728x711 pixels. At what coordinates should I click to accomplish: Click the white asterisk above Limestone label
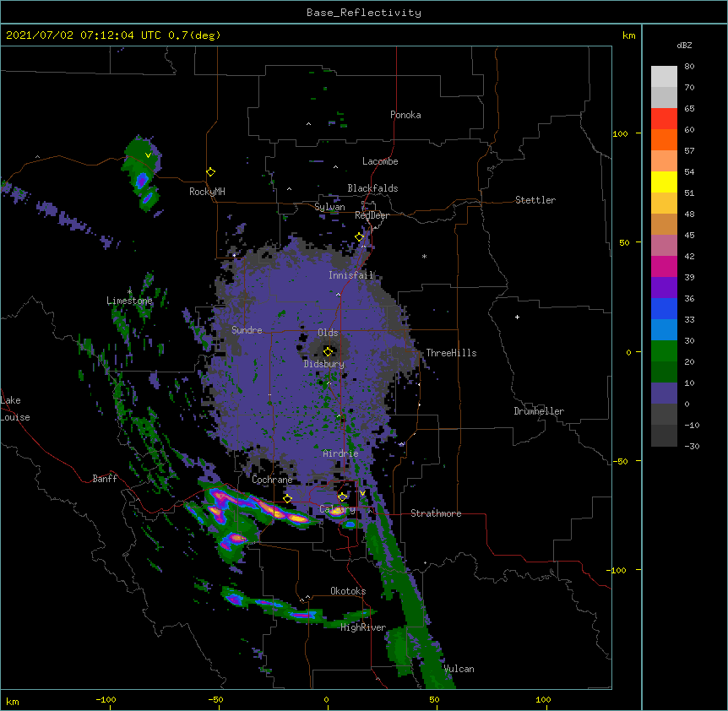[x=129, y=291]
